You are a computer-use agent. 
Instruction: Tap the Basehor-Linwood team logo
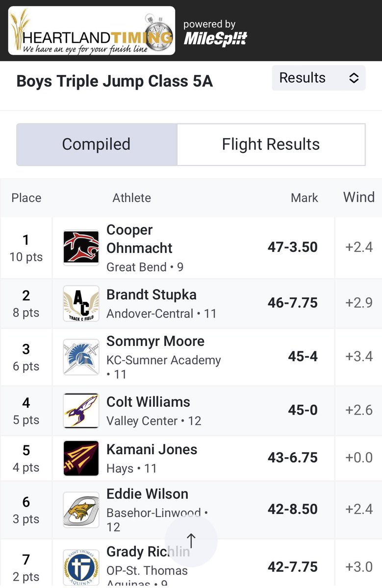point(81,510)
